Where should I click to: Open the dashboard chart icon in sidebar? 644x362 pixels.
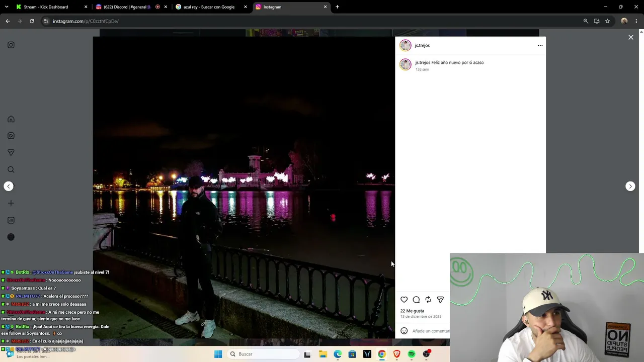(x=11, y=220)
